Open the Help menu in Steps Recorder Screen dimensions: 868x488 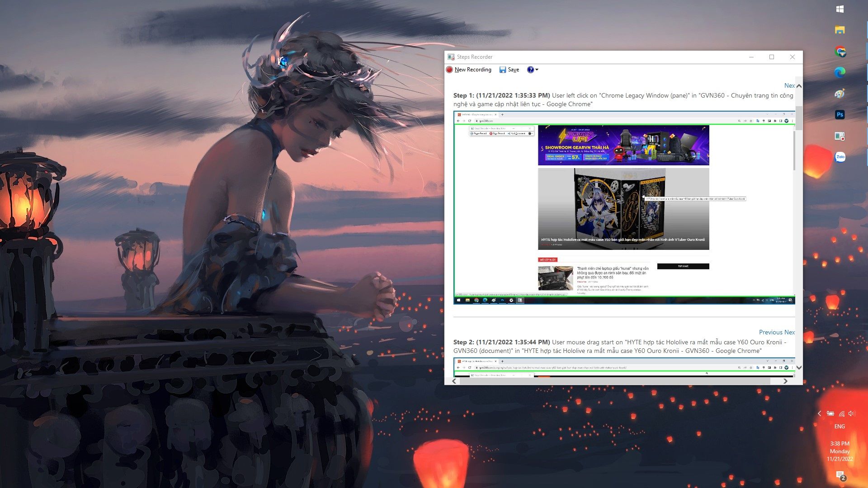pos(532,70)
